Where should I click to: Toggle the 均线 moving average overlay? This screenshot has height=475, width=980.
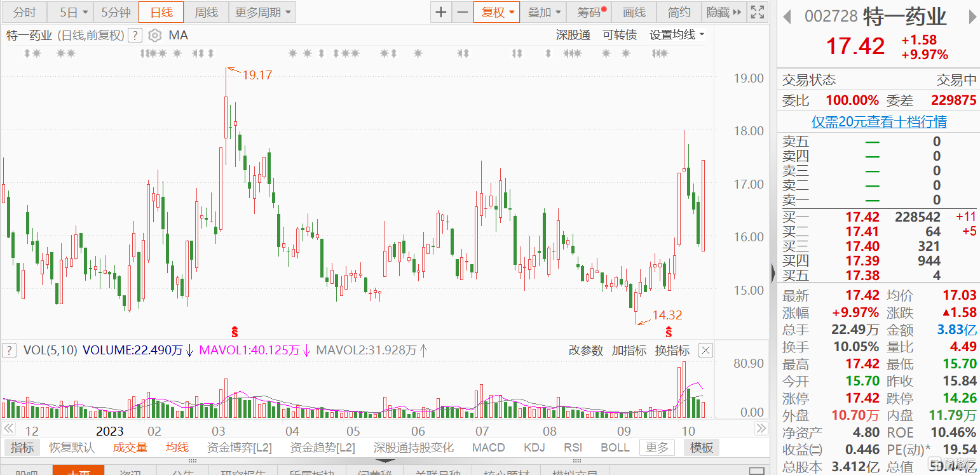point(177,448)
